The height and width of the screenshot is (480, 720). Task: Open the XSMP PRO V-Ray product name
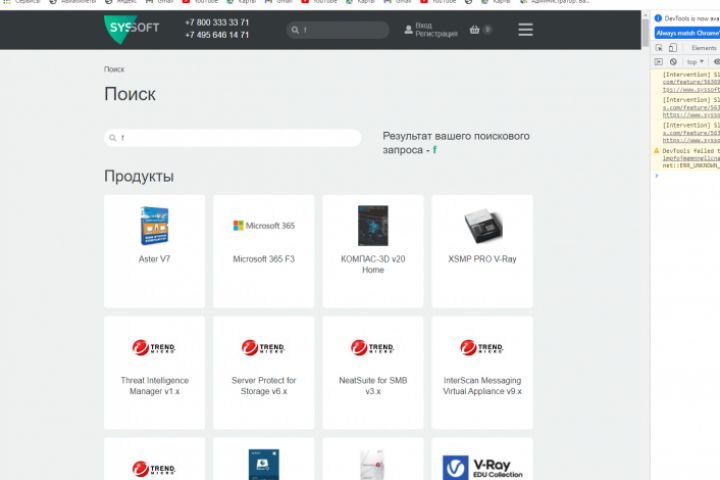click(482, 259)
